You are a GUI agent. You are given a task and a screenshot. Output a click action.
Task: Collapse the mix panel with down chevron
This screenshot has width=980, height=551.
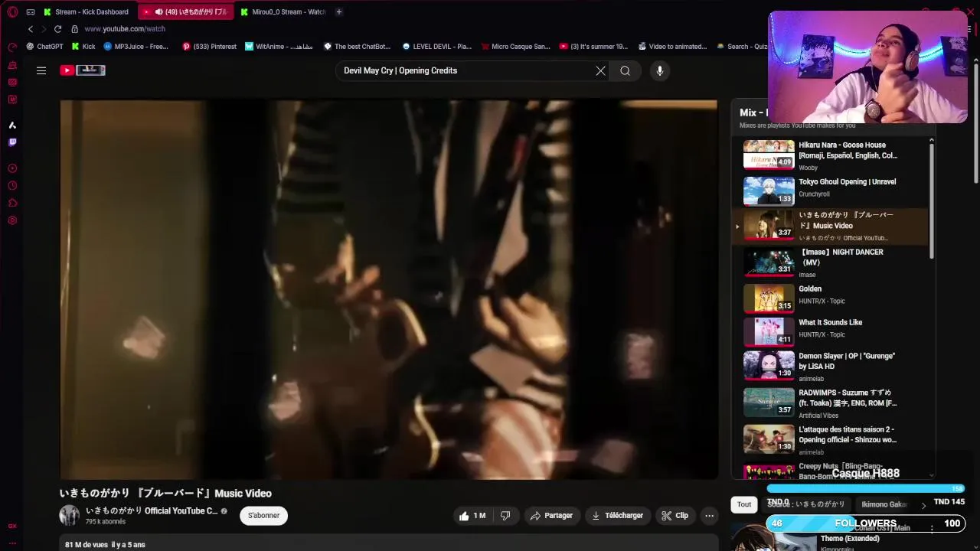coord(931,475)
